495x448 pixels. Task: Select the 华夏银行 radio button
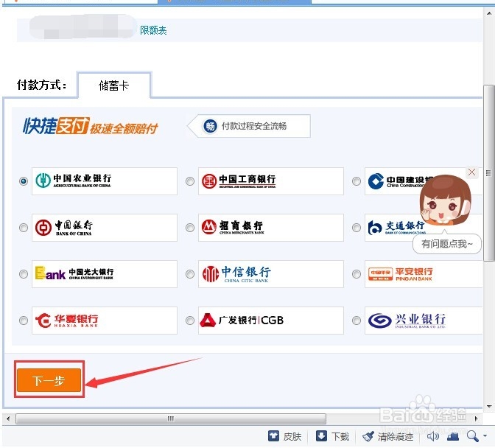pos(24,321)
